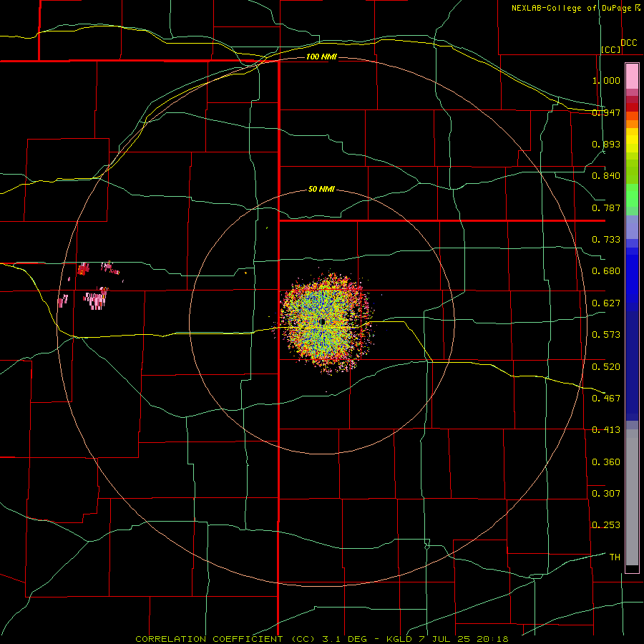Select the 0.573 scale value
Viewport: 644px width, 644px height.
[x=606, y=335]
